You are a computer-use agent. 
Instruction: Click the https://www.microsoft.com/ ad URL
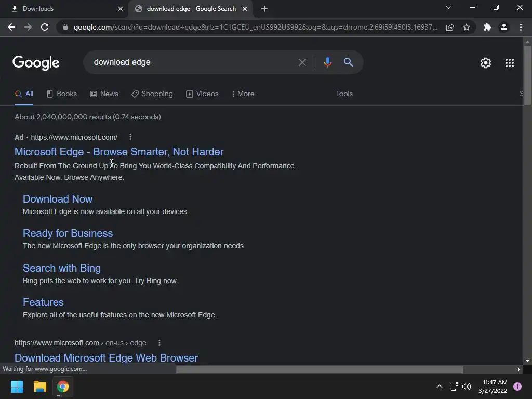[74, 137]
